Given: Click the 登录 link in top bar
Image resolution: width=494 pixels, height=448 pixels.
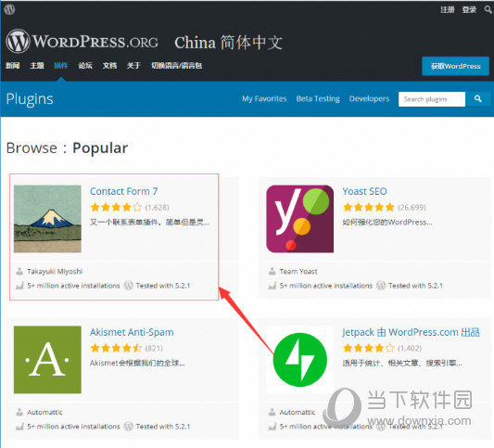Looking at the screenshot, I should click(x=469, y=10).
